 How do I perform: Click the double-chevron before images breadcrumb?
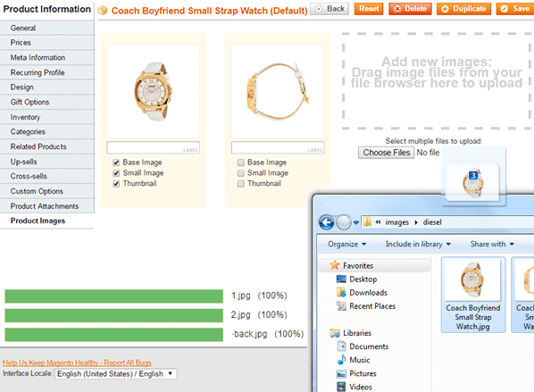click(x=378, y=222)
